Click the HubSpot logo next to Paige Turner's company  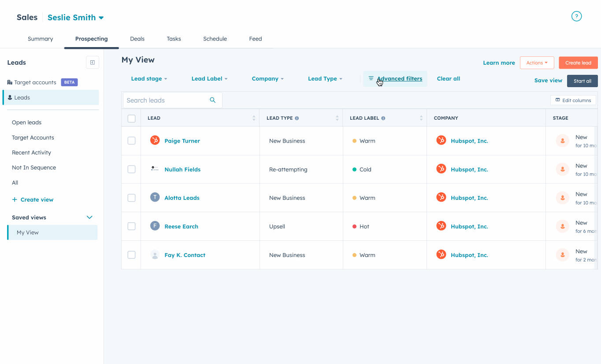pyautogui.click(x=441, y=140)
